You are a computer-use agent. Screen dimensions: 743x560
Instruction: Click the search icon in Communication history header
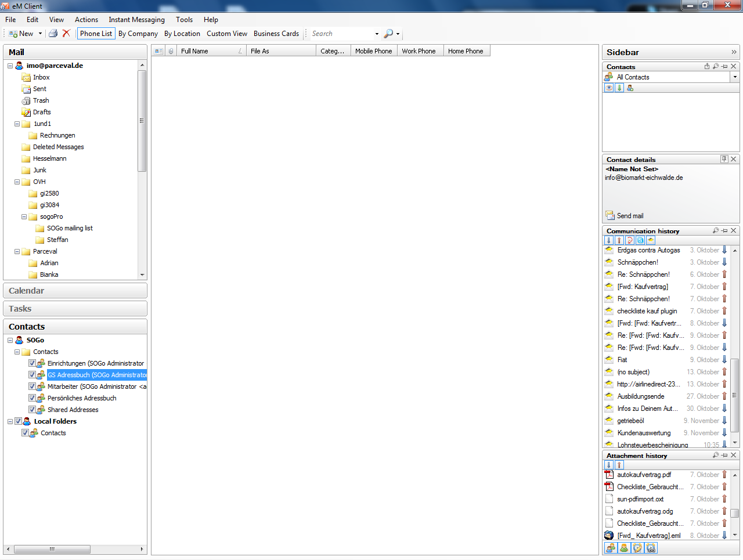[x=716, y=230]
